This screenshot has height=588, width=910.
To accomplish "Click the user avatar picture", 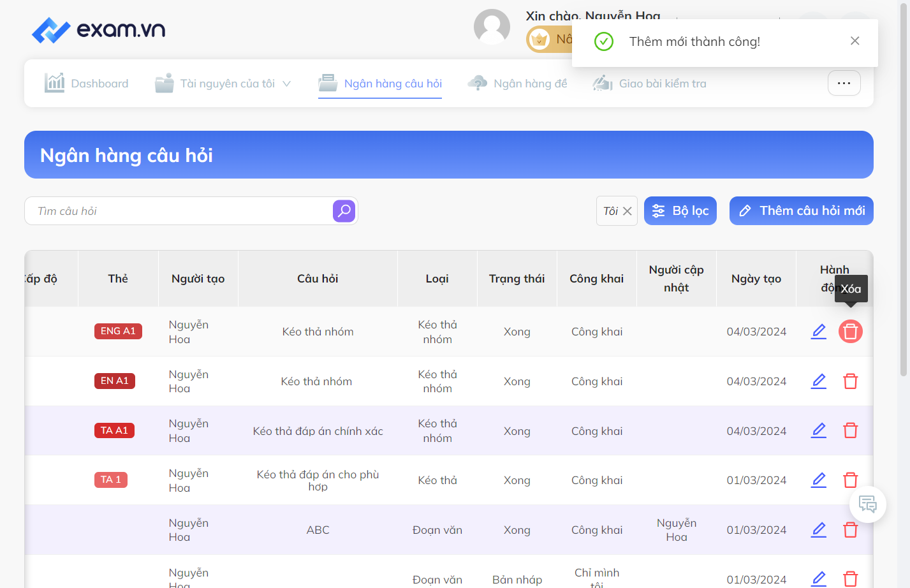I will [x=492, y=27].
